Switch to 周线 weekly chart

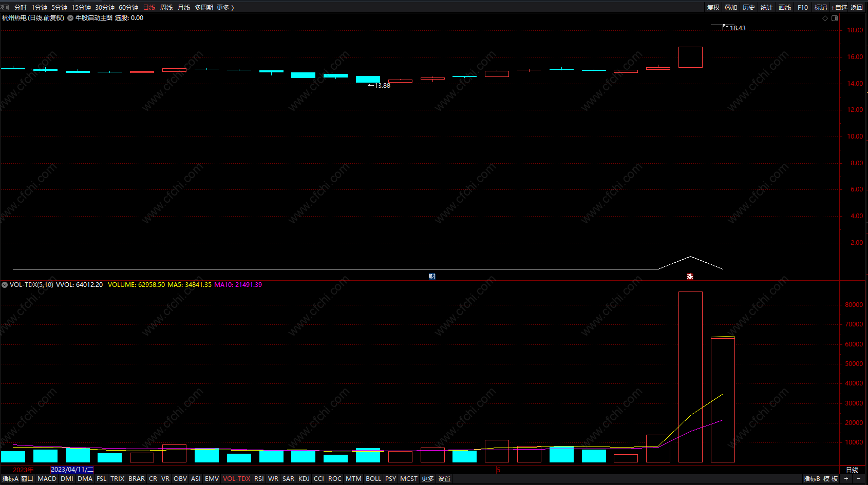[166, 8]
